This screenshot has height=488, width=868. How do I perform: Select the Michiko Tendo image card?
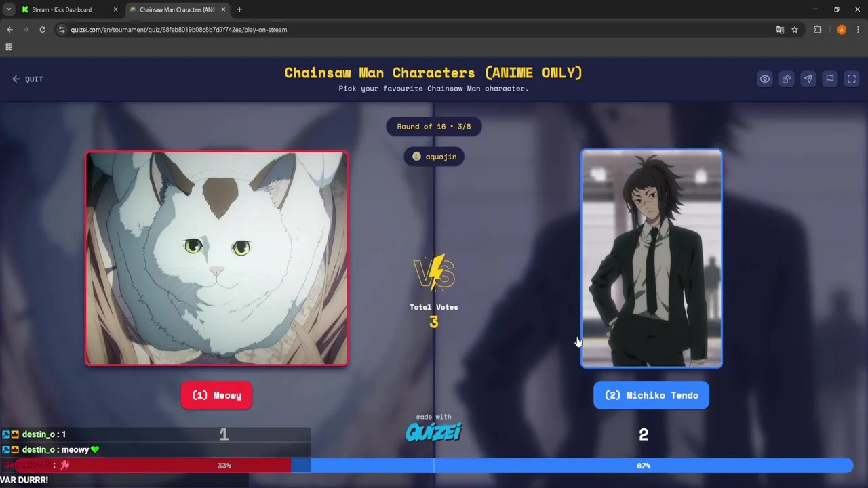pos(652,258)
